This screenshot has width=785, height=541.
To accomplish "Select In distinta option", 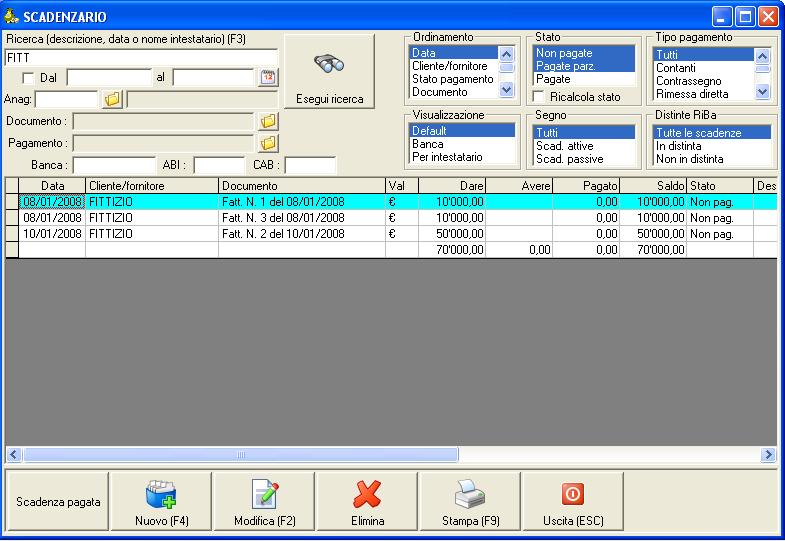I will pos(712,146).
